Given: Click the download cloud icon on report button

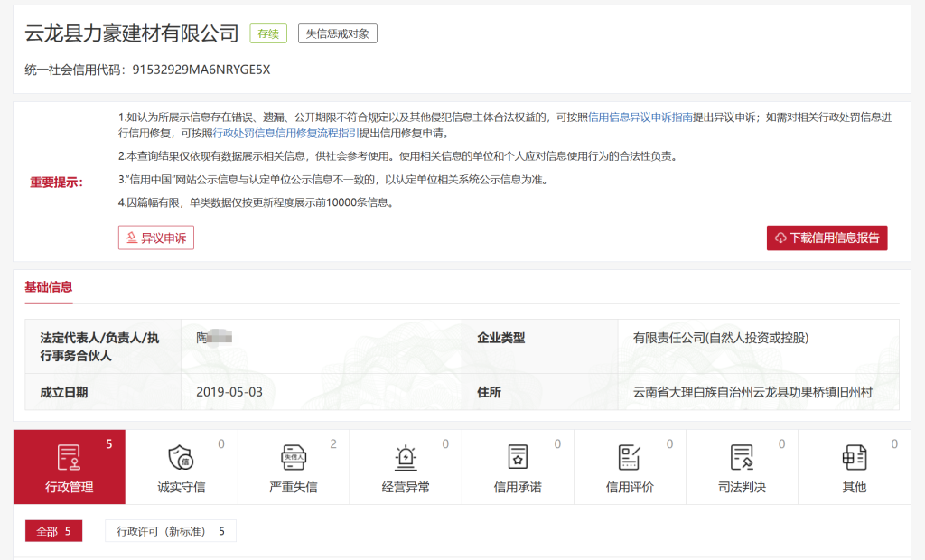Looking at the screenshot, I should [779, 238].
